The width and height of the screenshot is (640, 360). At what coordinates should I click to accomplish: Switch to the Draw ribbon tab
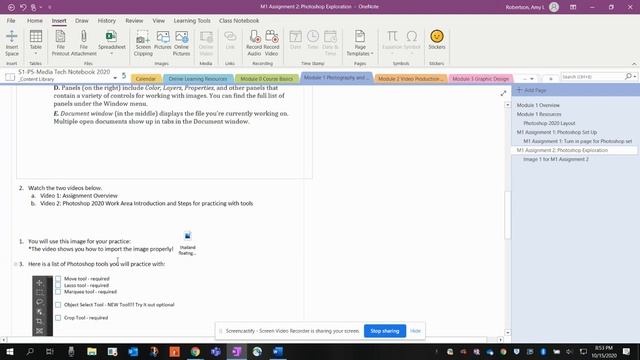[x=82, y=20]
